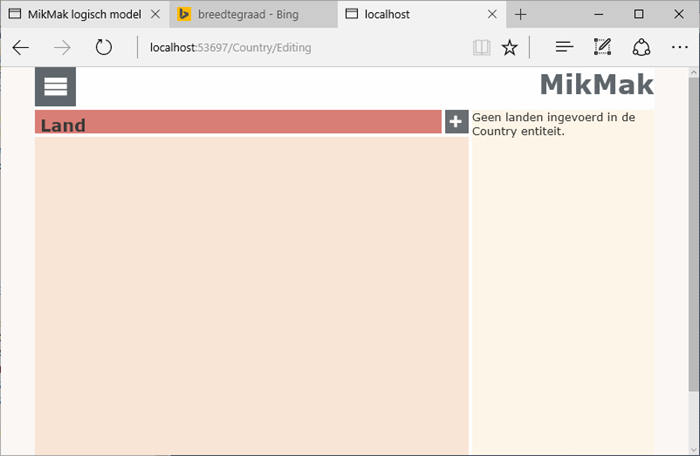The width and height of the screenshot is (700, 456).
Task: Make a web note with the pen icon
Action: 602,47
